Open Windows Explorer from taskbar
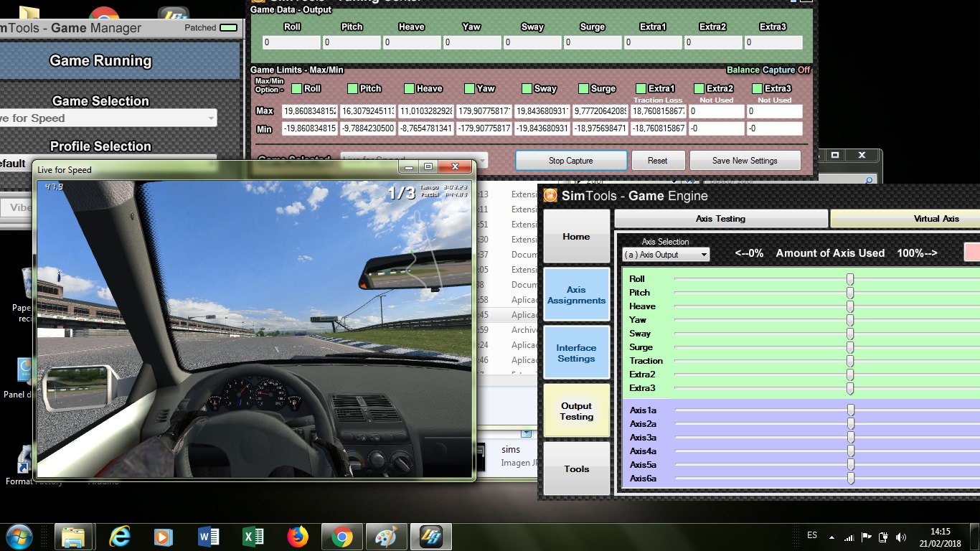Viewport: 980px width, 551px height. coord(74,537)
